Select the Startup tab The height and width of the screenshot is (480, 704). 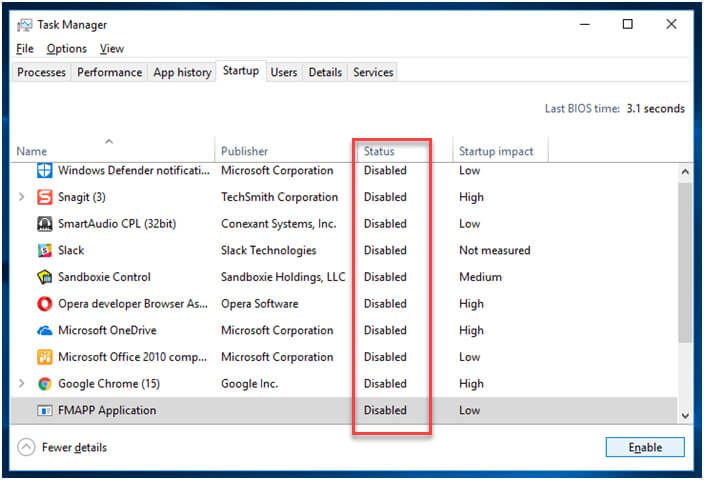click(x=241, y=71)
